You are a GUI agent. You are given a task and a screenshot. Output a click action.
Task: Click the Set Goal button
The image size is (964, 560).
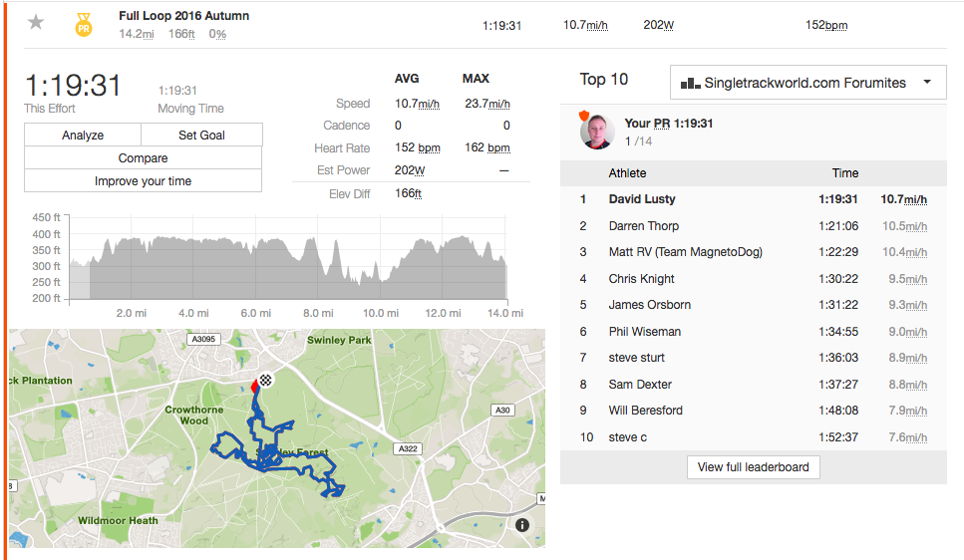(x=201, y=136)
